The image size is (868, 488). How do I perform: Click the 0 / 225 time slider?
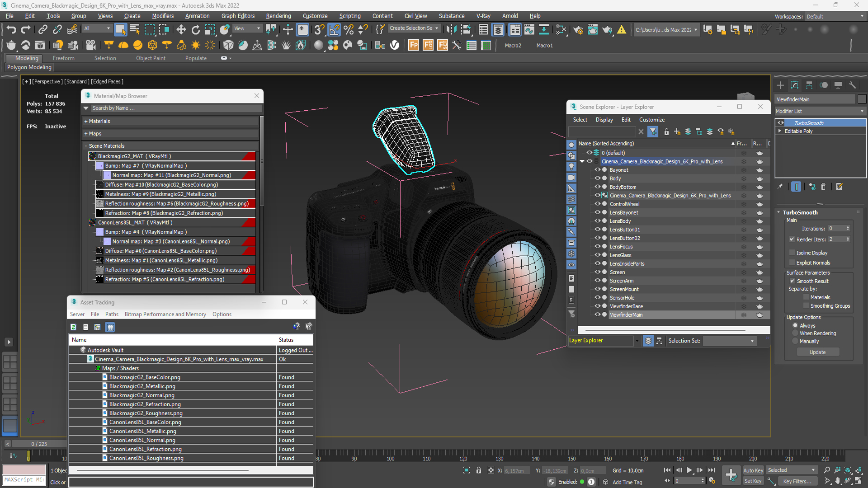[39, 444]
